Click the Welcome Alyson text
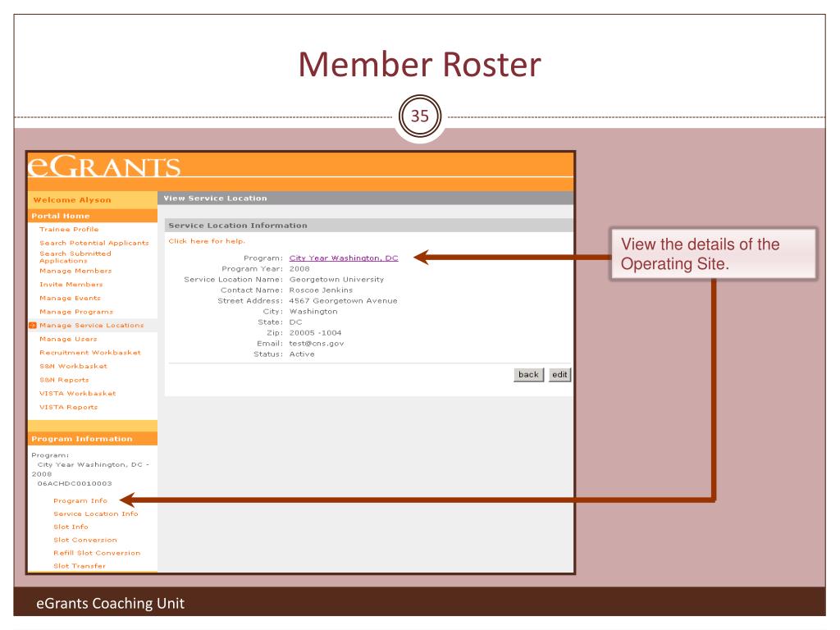840x630 pixels. tap(72, 200)
